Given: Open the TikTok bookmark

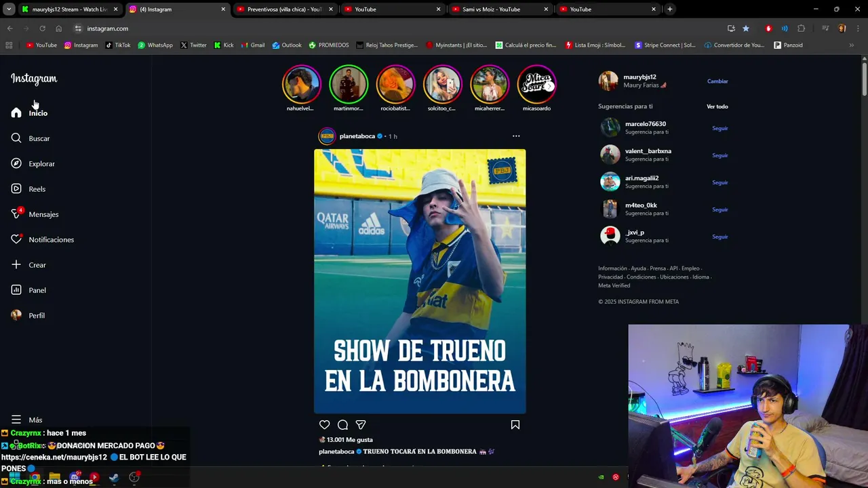Looking at the screenshot, I should point(118,45).
